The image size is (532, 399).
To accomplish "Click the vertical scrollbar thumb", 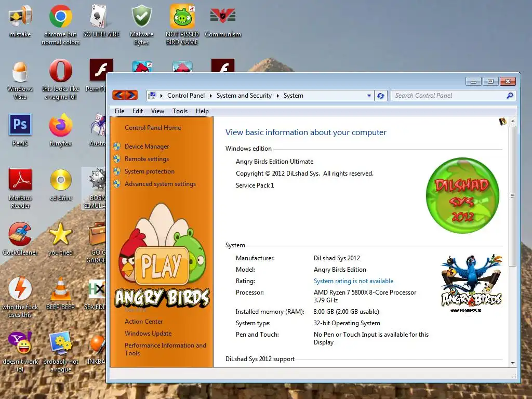I will 513,196.
